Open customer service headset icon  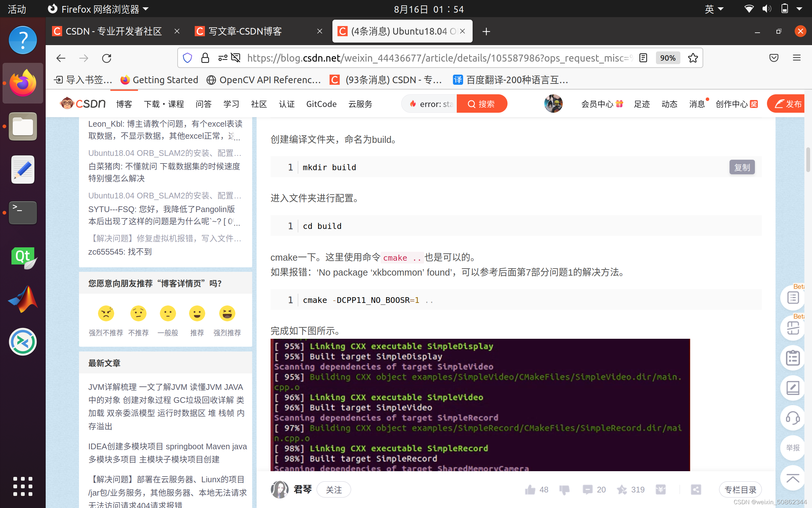point(793,418)
